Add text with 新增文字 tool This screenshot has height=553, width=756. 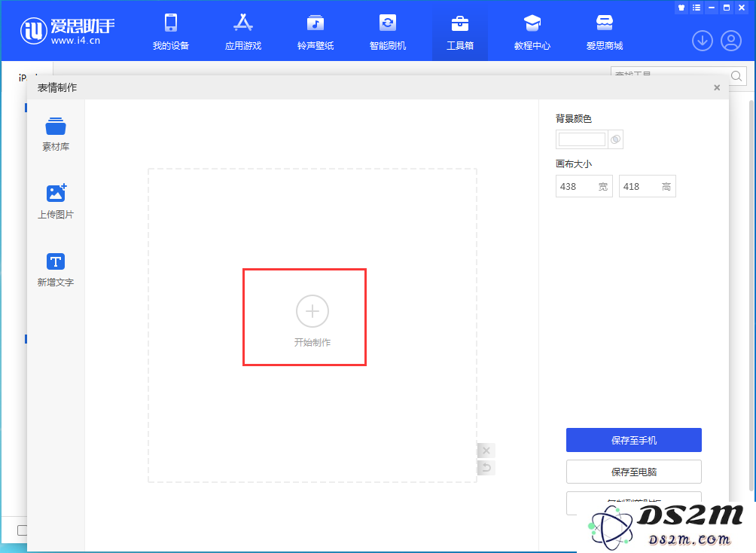pos(56,270)
